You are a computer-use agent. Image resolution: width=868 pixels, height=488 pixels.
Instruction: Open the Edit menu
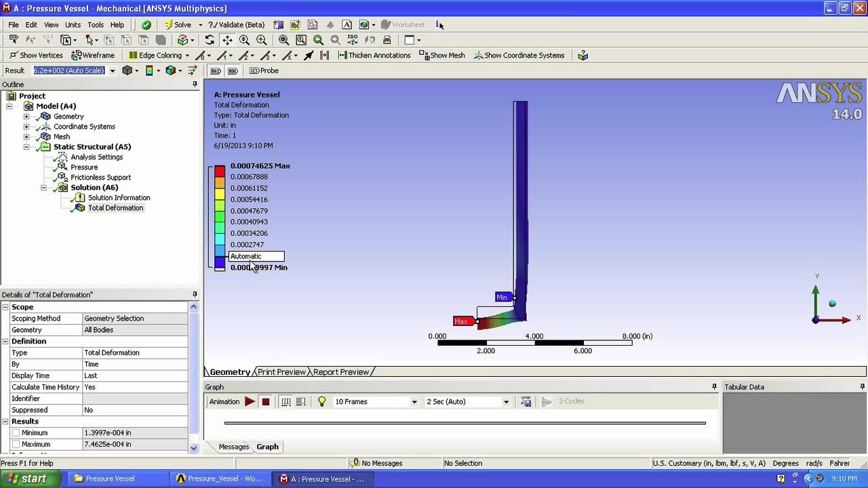pos(31,25)
